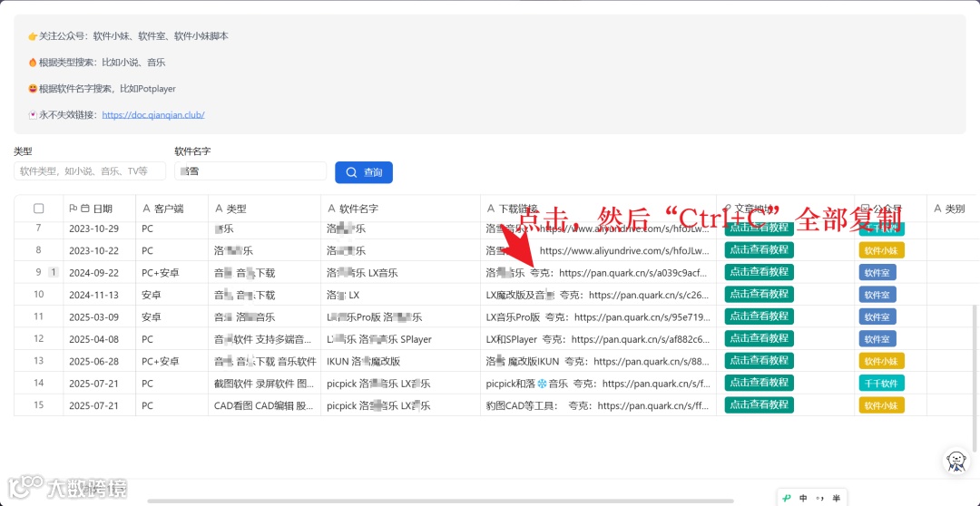The height and width of the screenshot is (506, 980).
Task: Click the green IME logo icon
Action: click(x=787, y=498)
